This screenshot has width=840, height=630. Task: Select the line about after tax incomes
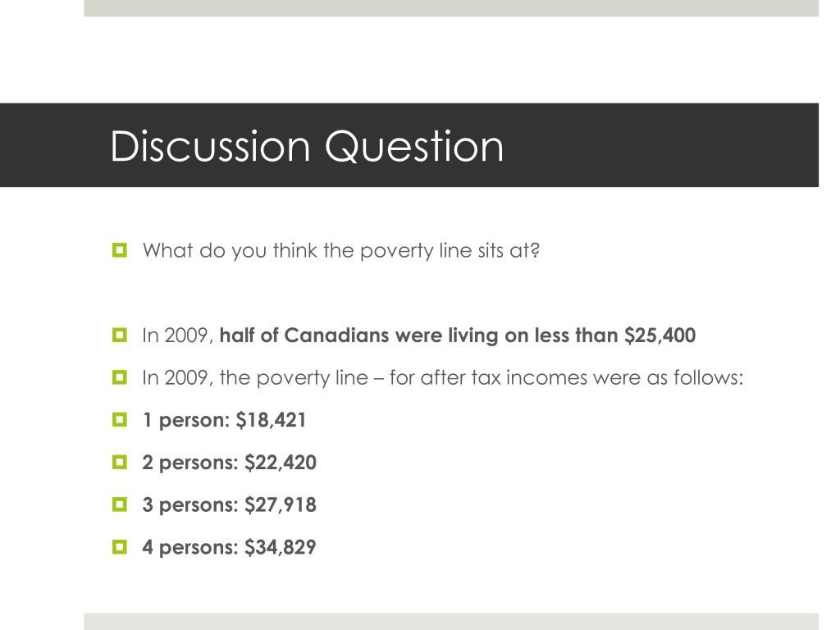pos(443,378)
